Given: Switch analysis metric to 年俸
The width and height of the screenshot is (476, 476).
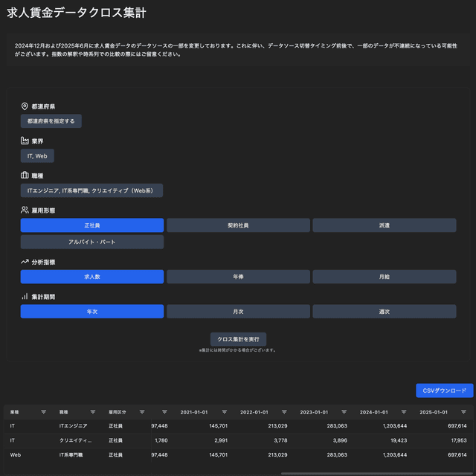Looking at the screenshot, I should click(x=238, y=277).
